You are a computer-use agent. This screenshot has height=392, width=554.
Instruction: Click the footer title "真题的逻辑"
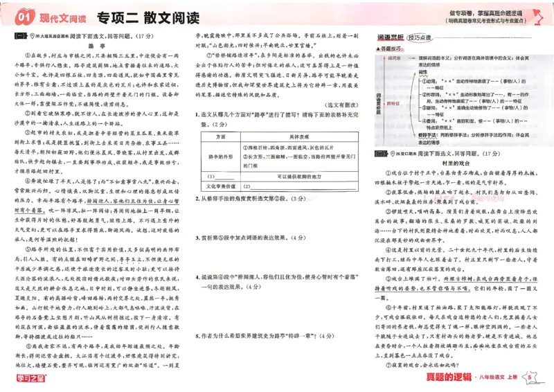coord(449,377)
